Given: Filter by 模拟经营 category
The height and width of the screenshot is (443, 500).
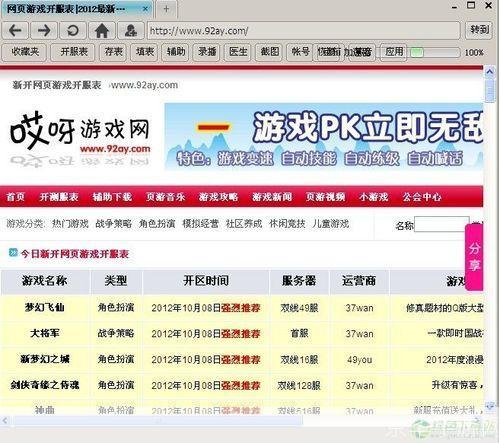Looking at the screenshot, I should [200, 223].
